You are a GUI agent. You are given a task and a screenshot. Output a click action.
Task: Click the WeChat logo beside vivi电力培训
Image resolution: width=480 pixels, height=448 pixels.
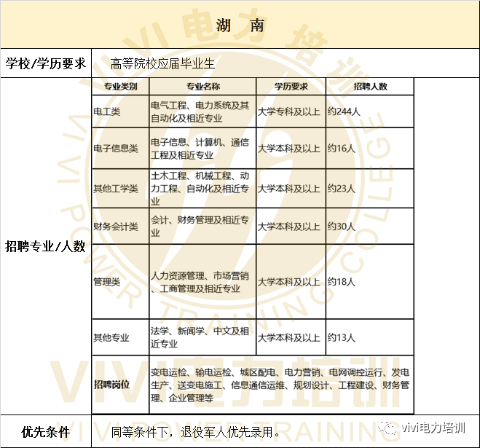coord(387,428)
